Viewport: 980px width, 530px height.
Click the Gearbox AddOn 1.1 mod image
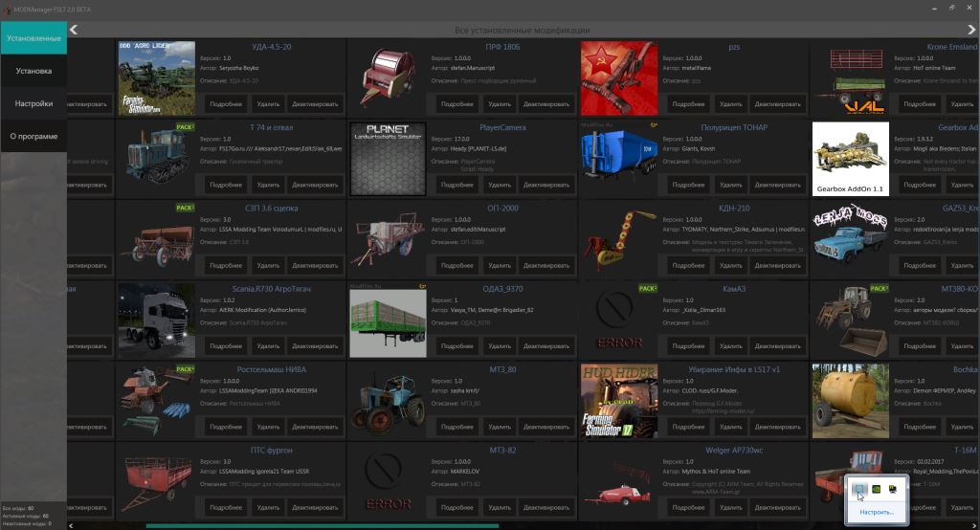click(x=850, y=158)
